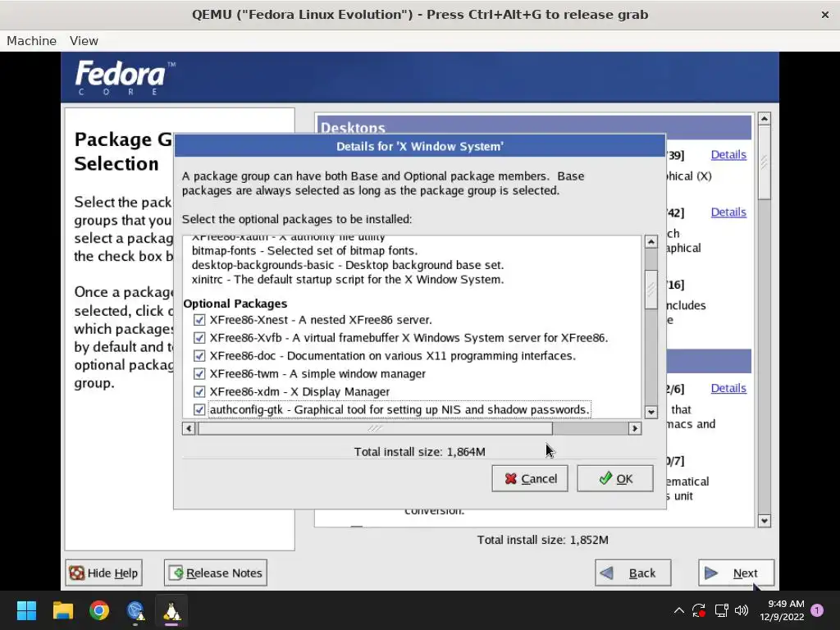Launch Google Chrome from taskbar
840x630 pixels.
pos(99,610)
